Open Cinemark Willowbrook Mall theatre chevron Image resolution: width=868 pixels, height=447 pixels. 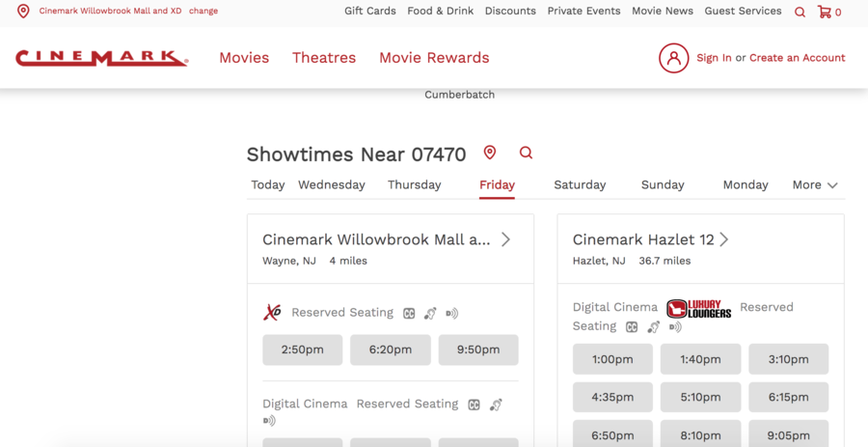[505, 239]
